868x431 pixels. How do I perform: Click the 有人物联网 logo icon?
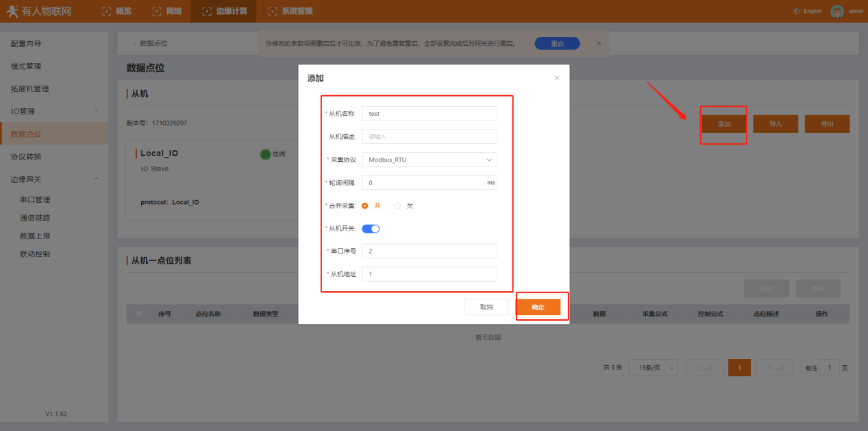pos(11,12)
